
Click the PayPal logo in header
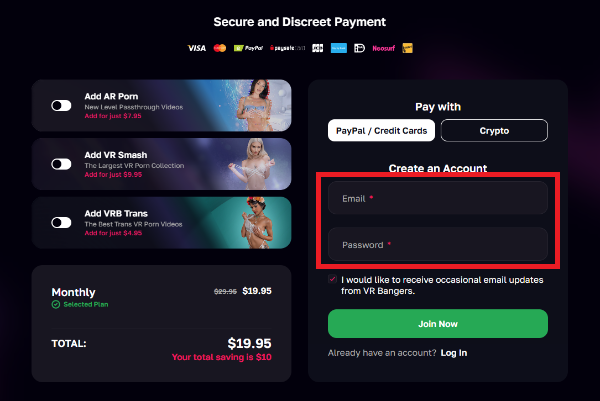pos(246,47)
